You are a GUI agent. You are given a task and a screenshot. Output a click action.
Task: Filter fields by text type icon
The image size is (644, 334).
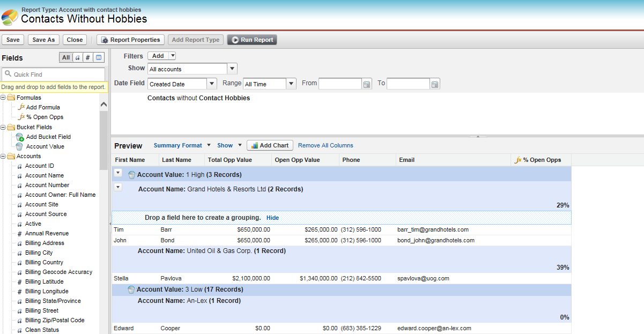(x=77, y=58)
